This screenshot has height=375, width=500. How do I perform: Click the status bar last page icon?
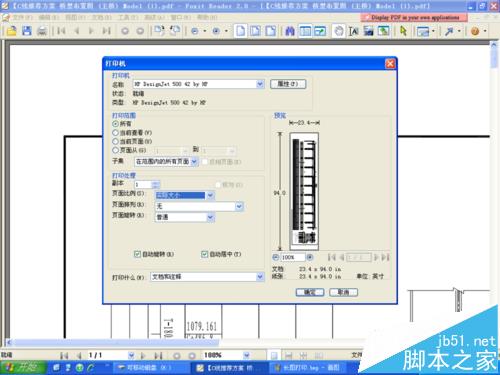coord(158,356)
